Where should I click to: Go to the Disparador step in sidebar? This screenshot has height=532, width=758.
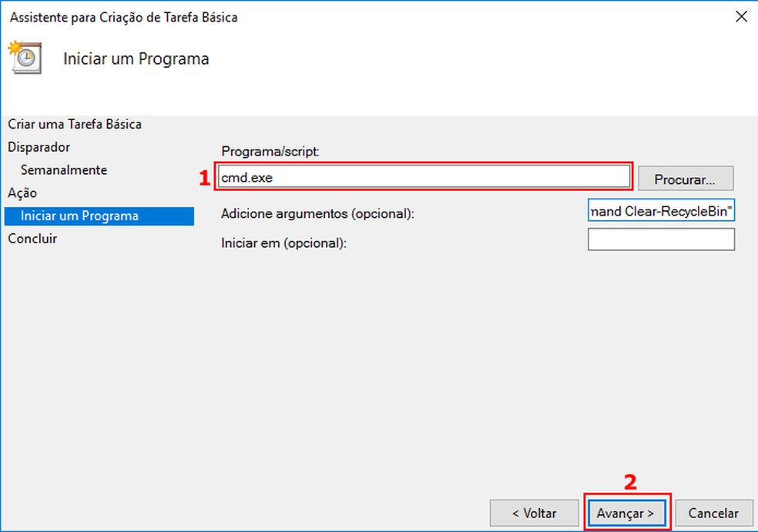point(39,147)
